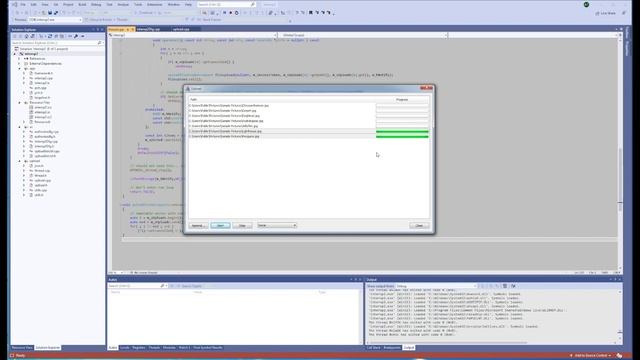This screenshot has width=640, height=360.
Task: Collapse the ui folder in Solution Explorer
Action: click(19, 127)
